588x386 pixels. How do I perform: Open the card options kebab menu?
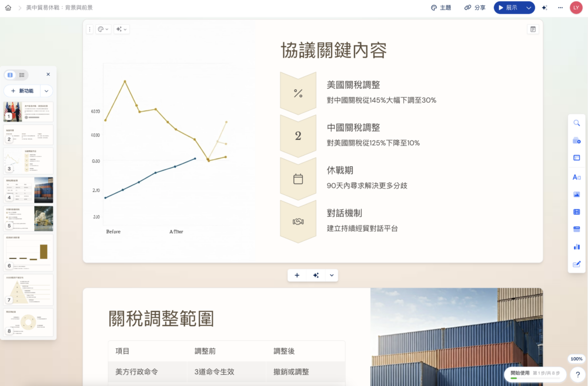click(x=89, y=28)
